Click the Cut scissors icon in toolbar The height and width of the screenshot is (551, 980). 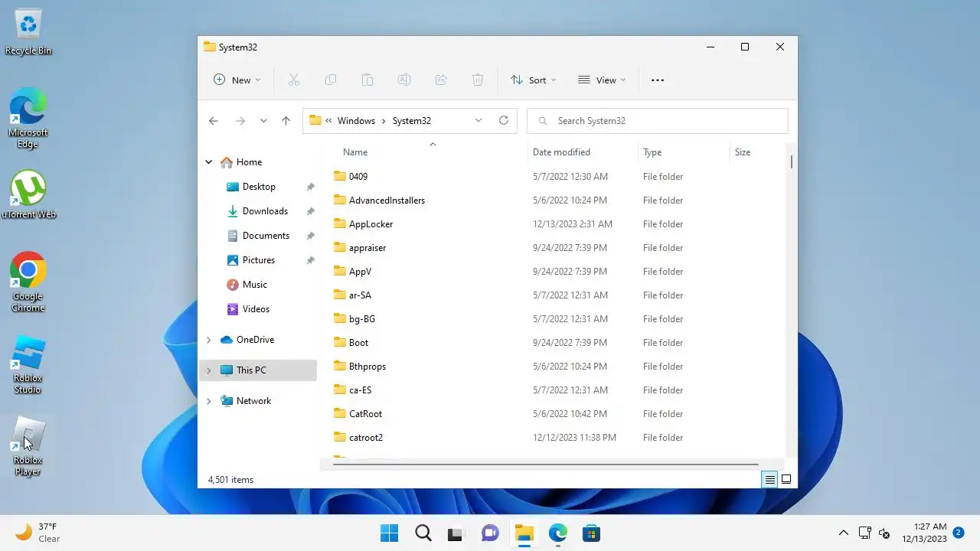[x=293, y=80]
